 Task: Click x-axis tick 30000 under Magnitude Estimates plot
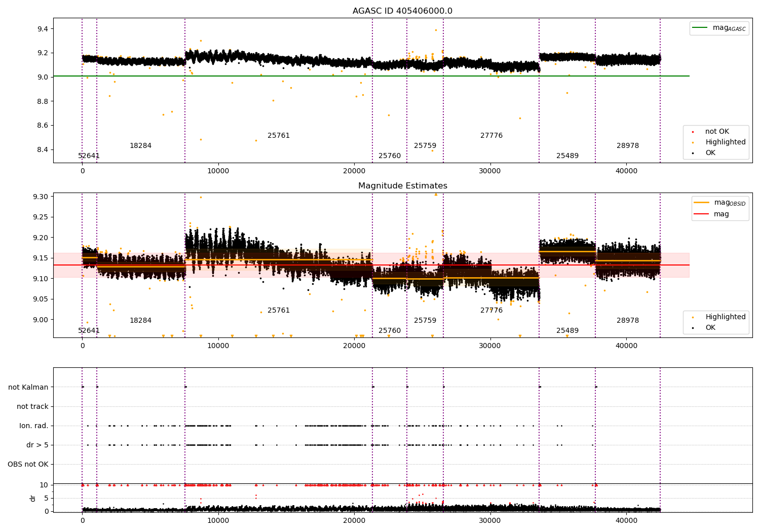pyautogui.click(x=490, y=346)
